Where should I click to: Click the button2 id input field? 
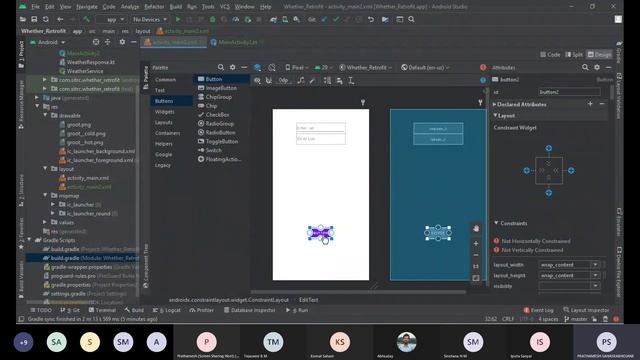(x=569, y=92)
